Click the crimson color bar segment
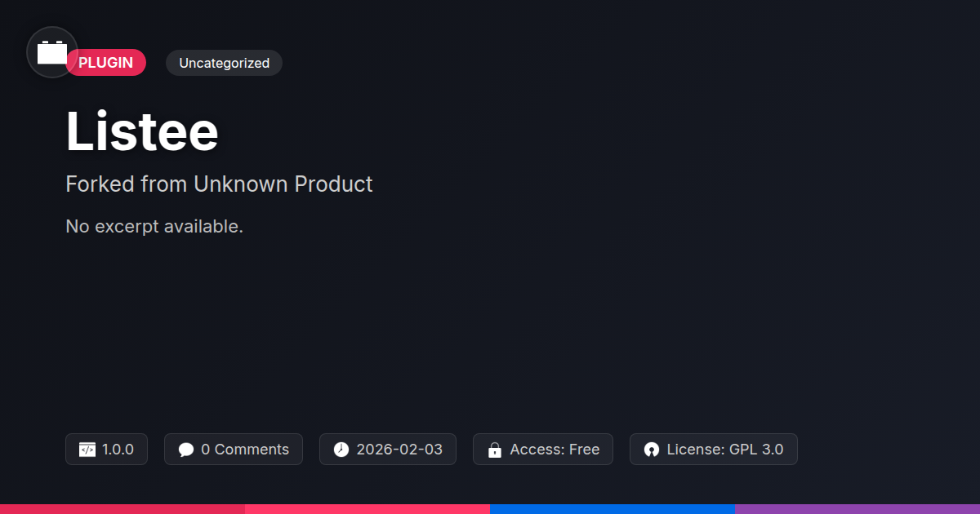The image size is (980, 514). [x=122, y=508]
